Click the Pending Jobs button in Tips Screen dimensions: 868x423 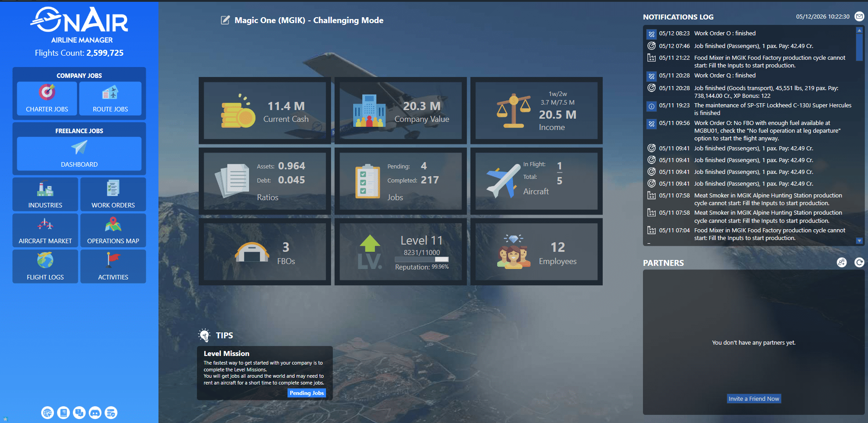[x=307, y=393]
